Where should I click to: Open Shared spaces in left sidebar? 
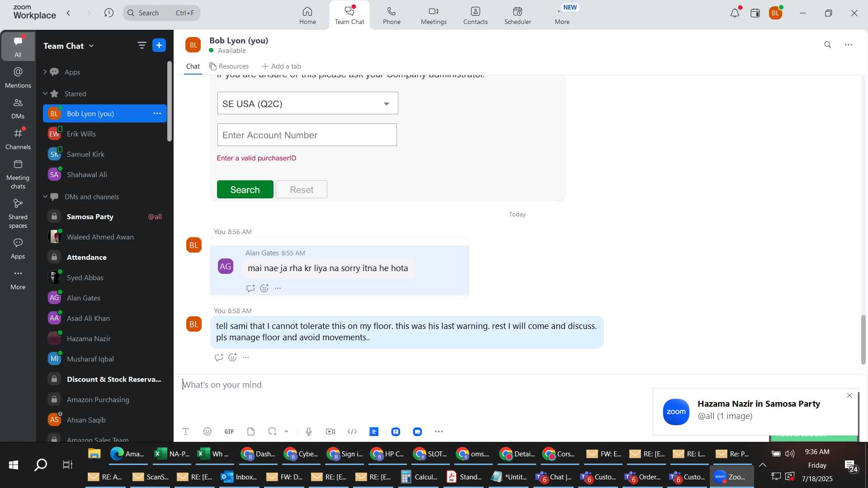coord(18,214)
